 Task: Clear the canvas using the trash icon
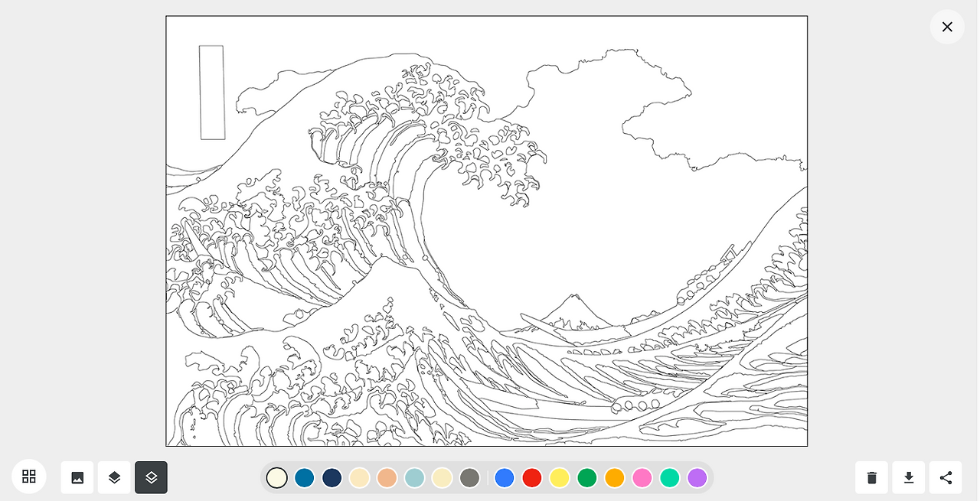(x=871, y=477)
